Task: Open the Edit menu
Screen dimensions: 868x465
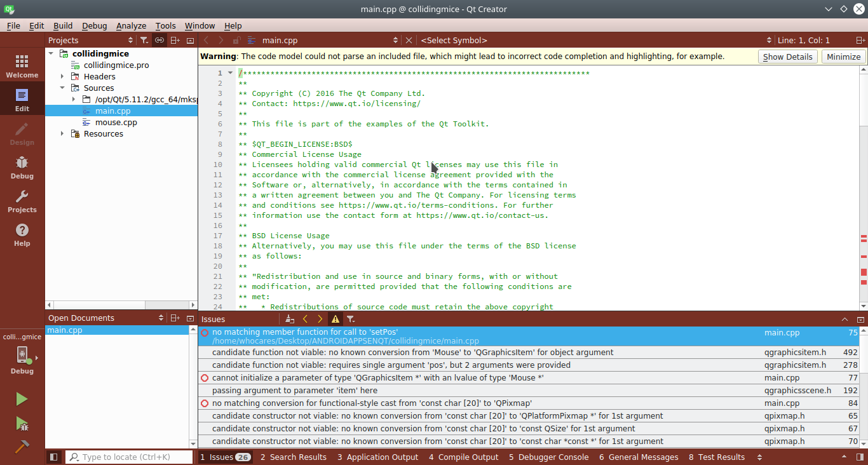Action: pyautogui.click(x=37, y=25)
